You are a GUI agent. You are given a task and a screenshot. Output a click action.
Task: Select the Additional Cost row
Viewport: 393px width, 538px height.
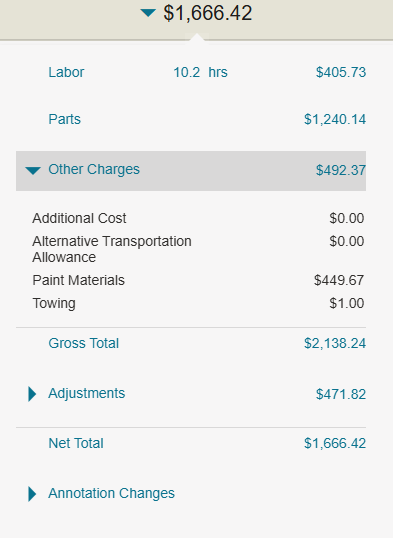198,218
